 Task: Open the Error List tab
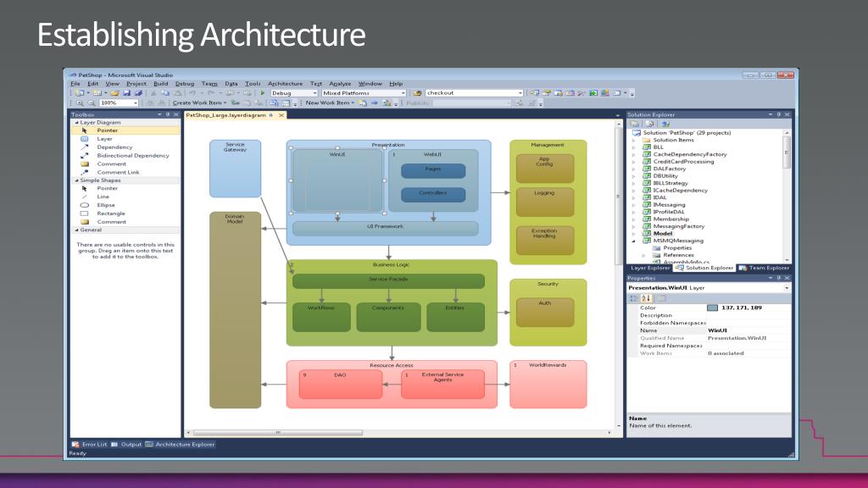pos(89,444)
